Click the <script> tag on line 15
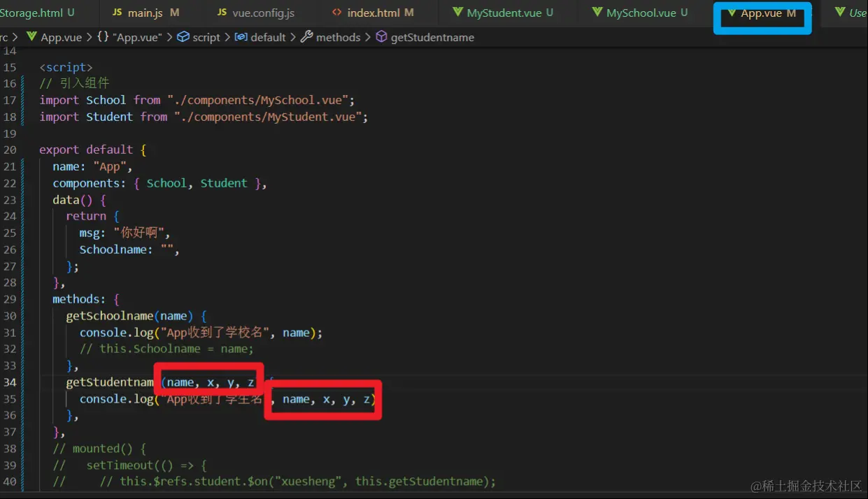868x499 pixels. (66, 67)
